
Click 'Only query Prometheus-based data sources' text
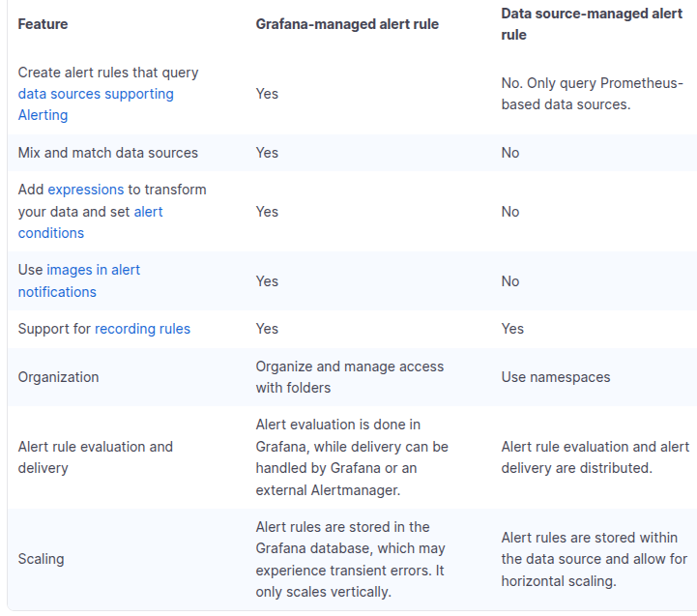click(x=592, y=94)
